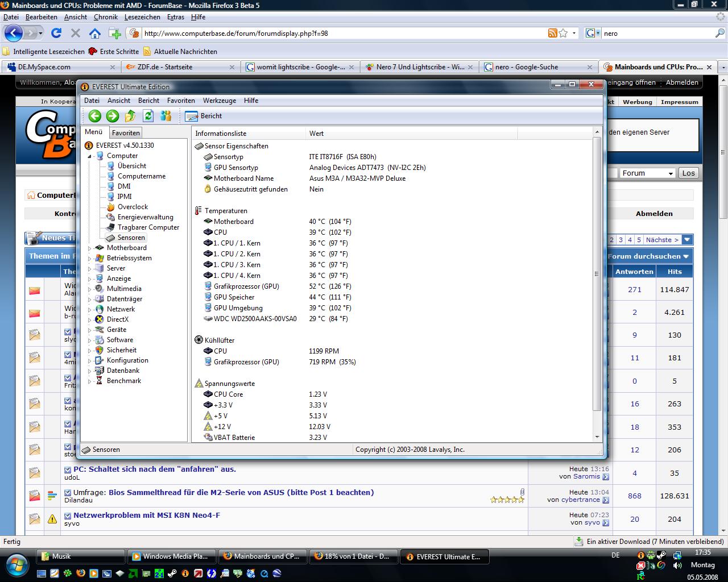Click Sicherheit shield icon in tree
Viewport: 728px width, 582px height.
pos(100,350)
